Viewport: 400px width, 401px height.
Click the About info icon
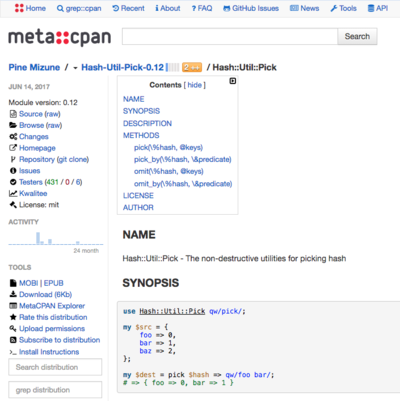point(157,8)
